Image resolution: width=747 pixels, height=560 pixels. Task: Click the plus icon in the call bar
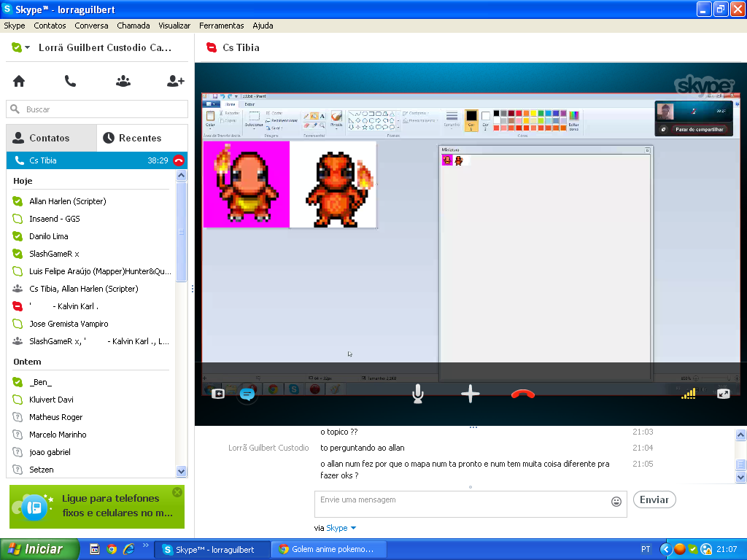tap(471, 394)
